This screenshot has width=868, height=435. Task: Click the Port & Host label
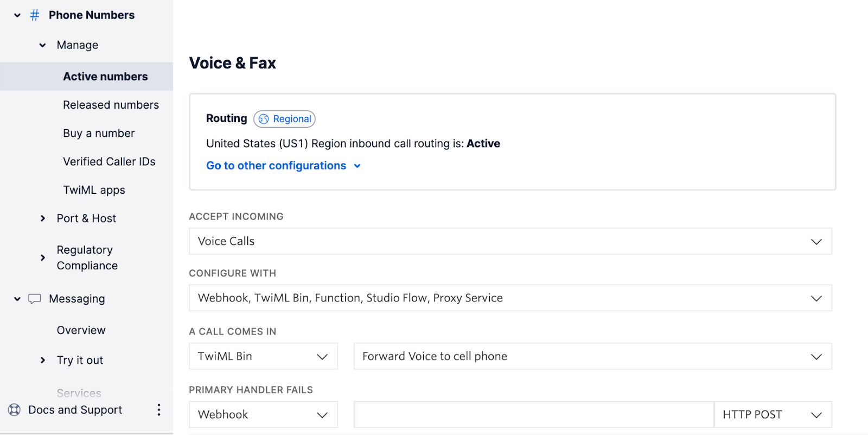(x=86, y=218)
